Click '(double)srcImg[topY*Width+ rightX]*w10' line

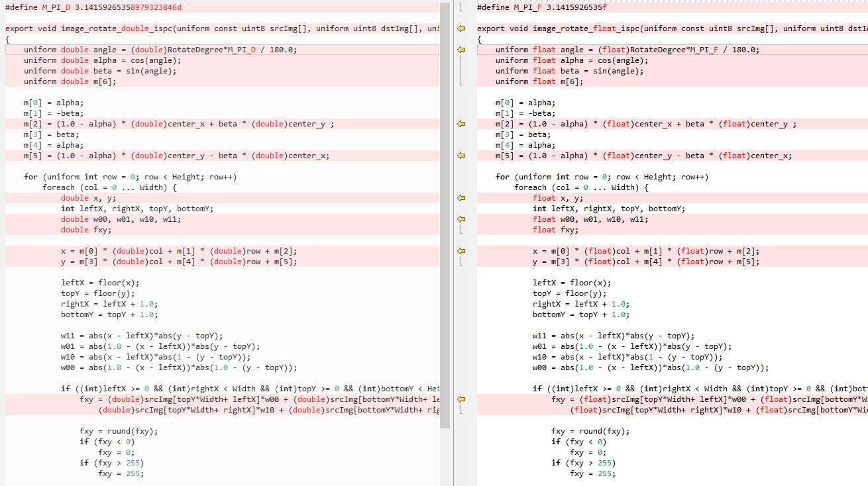(x=268, y=410)
